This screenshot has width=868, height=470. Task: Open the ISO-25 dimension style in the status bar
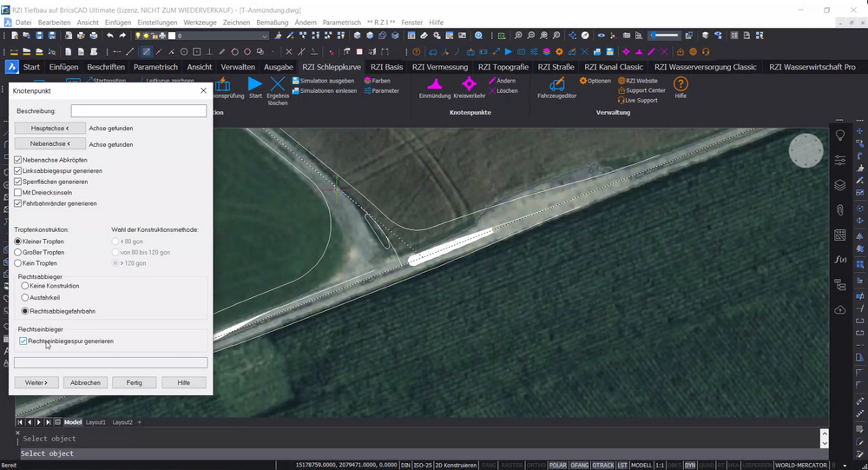(422, 465)
